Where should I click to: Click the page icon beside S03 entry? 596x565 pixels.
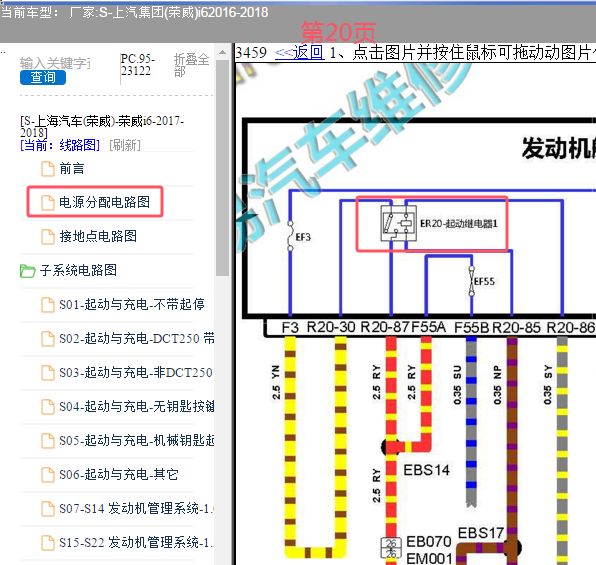(48, 373)
